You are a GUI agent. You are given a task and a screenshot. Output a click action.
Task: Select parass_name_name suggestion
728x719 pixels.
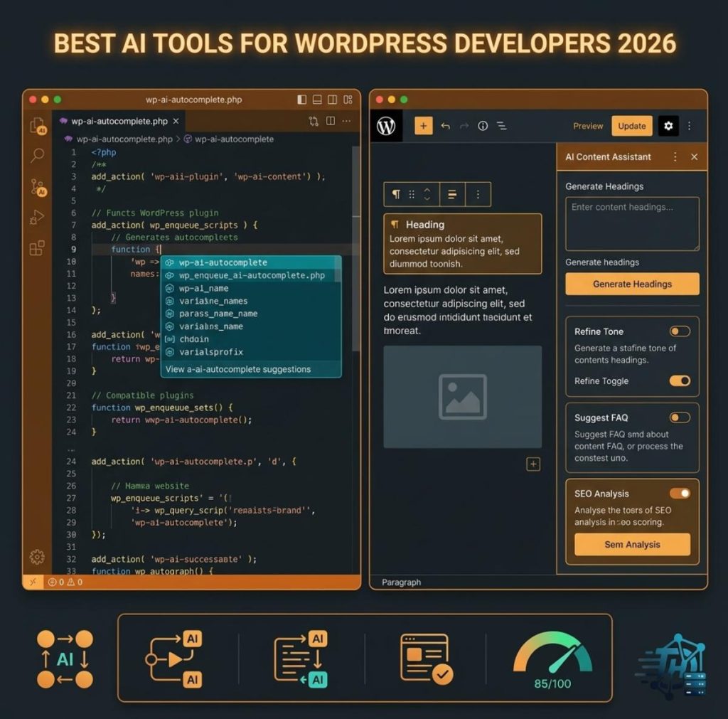[250, 314]
